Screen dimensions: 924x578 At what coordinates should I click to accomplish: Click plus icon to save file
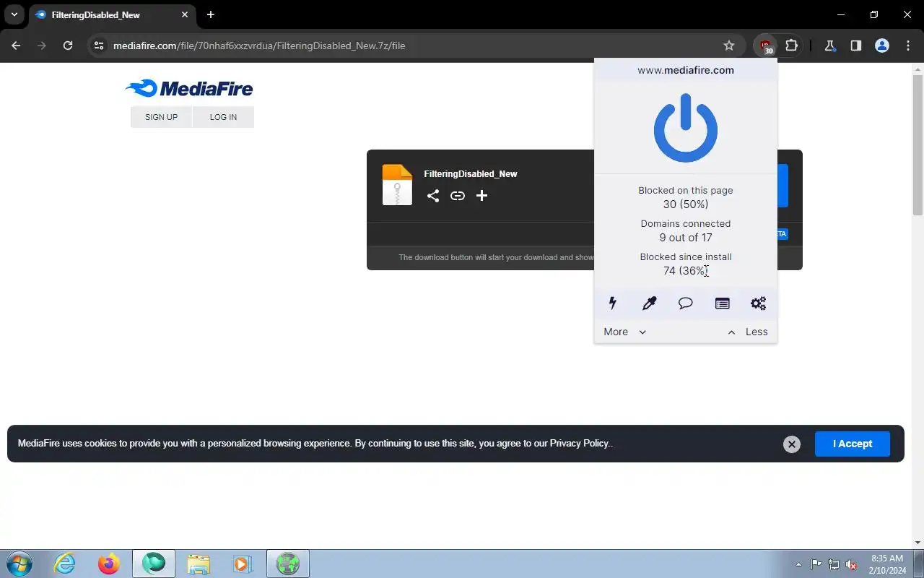482,196
